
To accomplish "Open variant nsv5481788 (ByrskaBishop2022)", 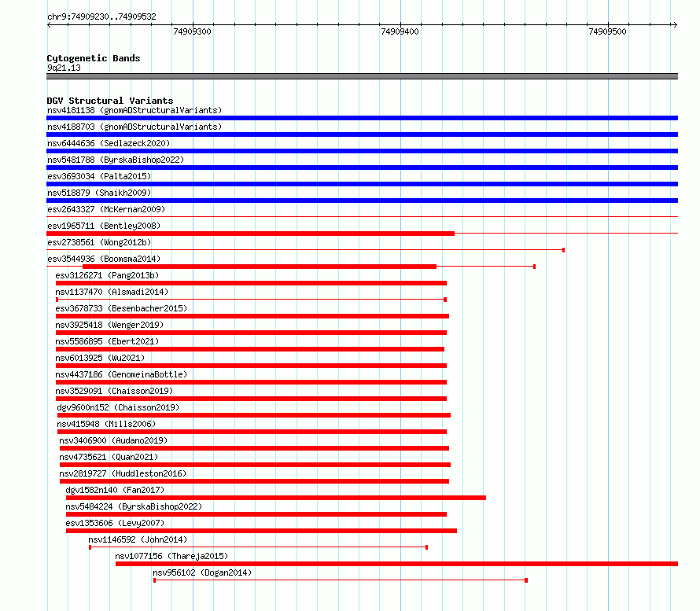I will (x=116, y=160).
